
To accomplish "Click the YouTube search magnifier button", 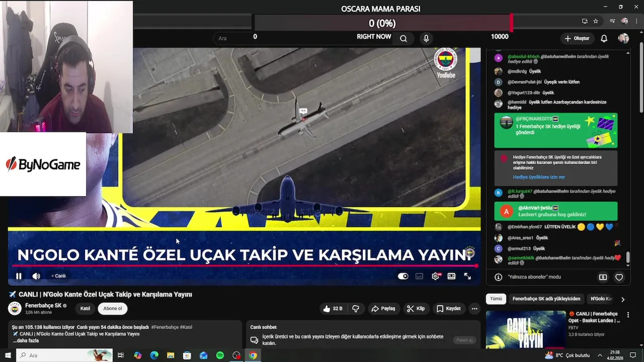I will [404, 39].
